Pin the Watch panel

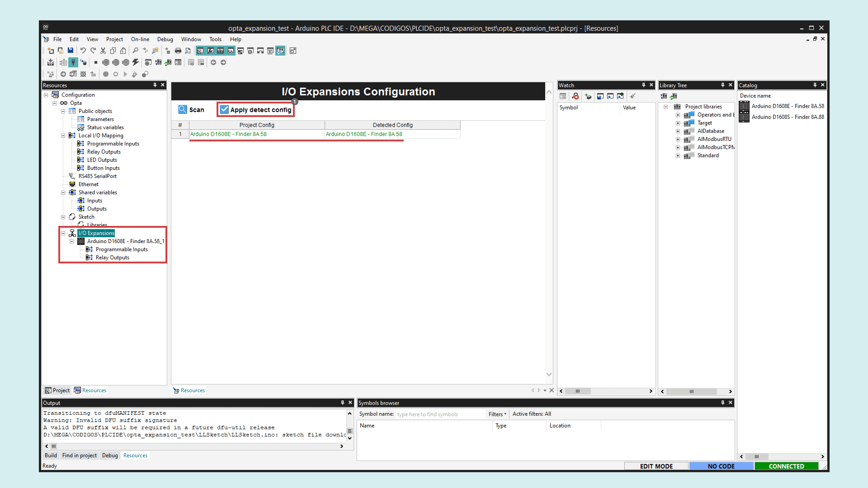(643, 85)
